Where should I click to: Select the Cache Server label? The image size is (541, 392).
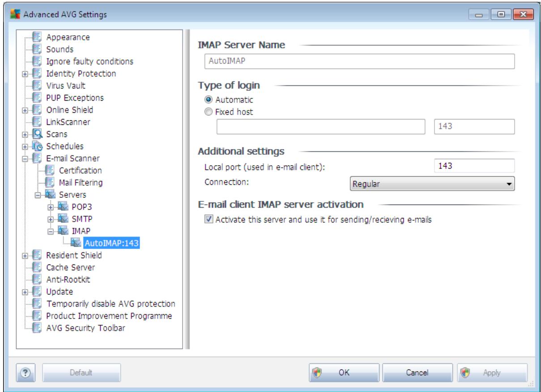[x=70, y=267]
